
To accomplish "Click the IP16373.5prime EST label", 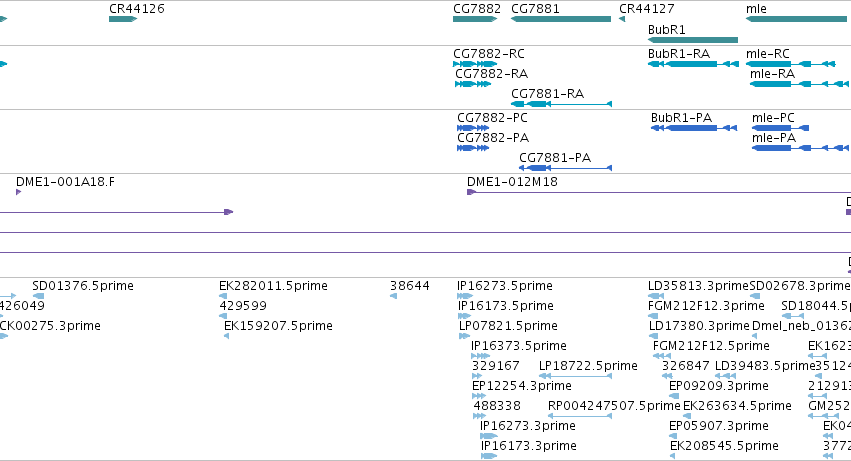I will click(519, 346).
